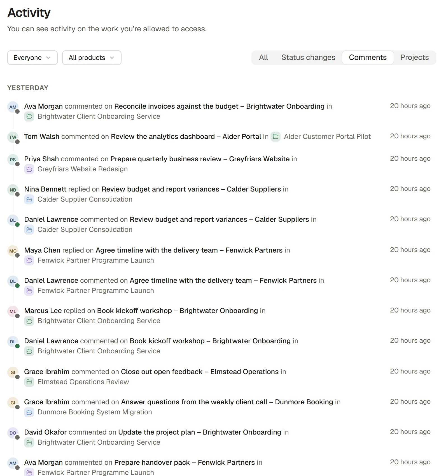Click folder icon beside Alder Customer Portal Pilot
448x476 pixels.
(276, 137)
